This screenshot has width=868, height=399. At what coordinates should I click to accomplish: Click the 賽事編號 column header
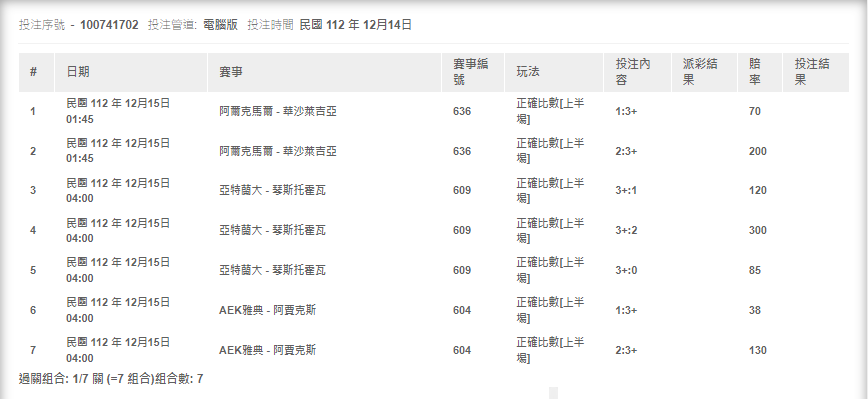click(473, 72)
